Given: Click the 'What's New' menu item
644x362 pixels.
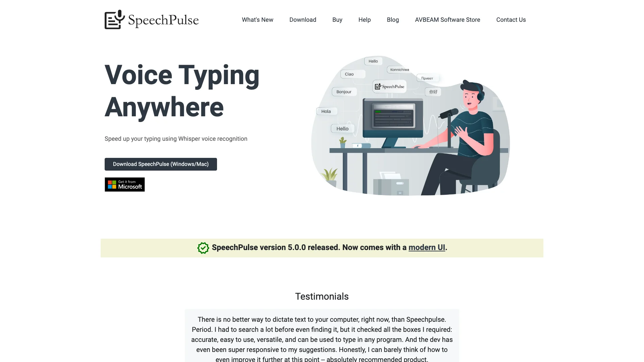Looking at the screenshot, I should (257, 19).
